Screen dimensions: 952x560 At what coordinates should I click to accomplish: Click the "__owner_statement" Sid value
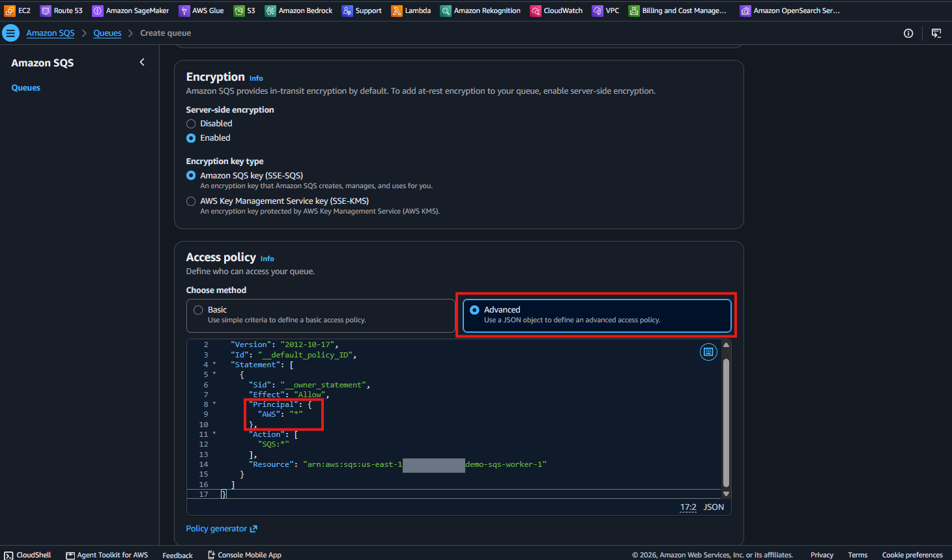pos(325,385)
